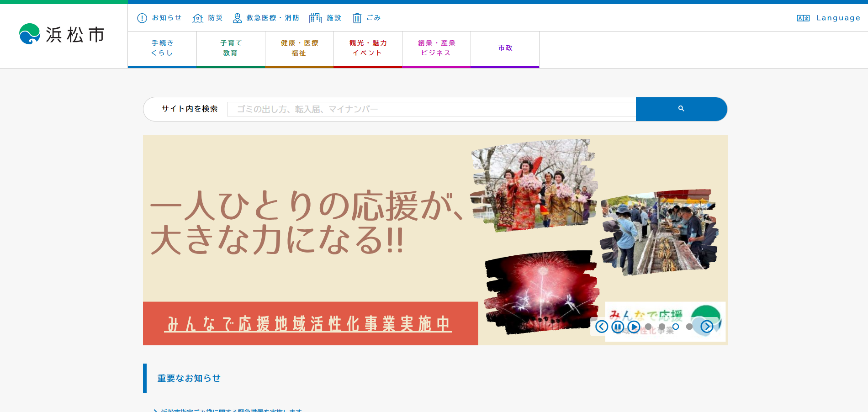868x412 pixels.
Task: Open the Language translation selector
Action: tap(829, 18)
